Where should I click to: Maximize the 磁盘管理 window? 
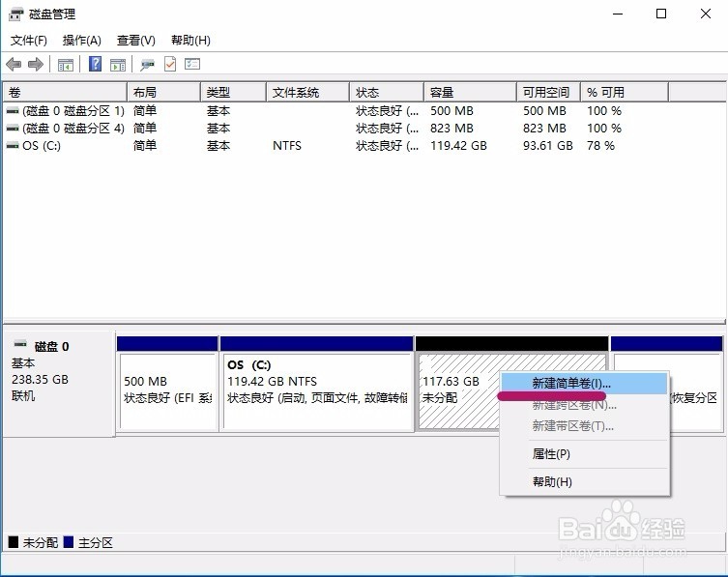(661, 14)
